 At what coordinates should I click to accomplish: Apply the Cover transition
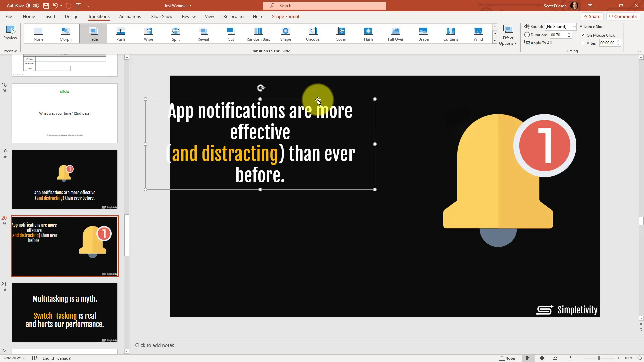(341, 34)
